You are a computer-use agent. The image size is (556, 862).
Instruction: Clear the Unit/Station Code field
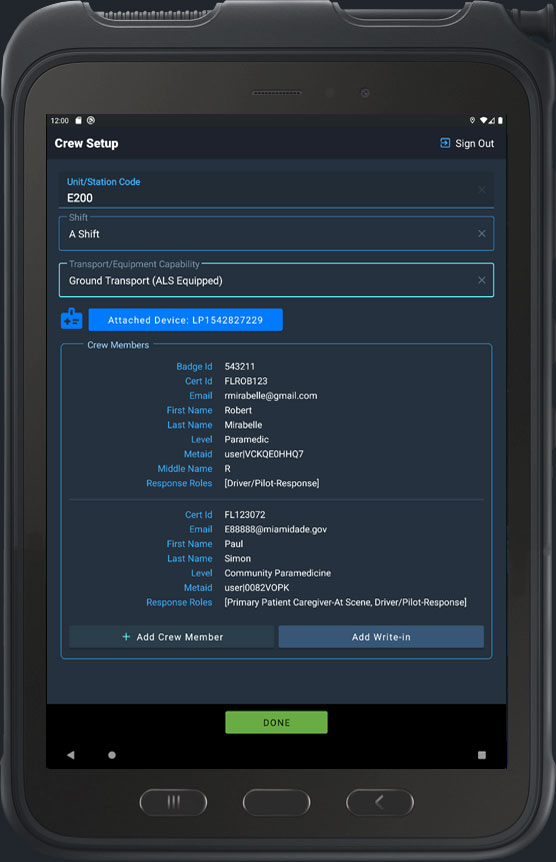click(x=481, y=190)
